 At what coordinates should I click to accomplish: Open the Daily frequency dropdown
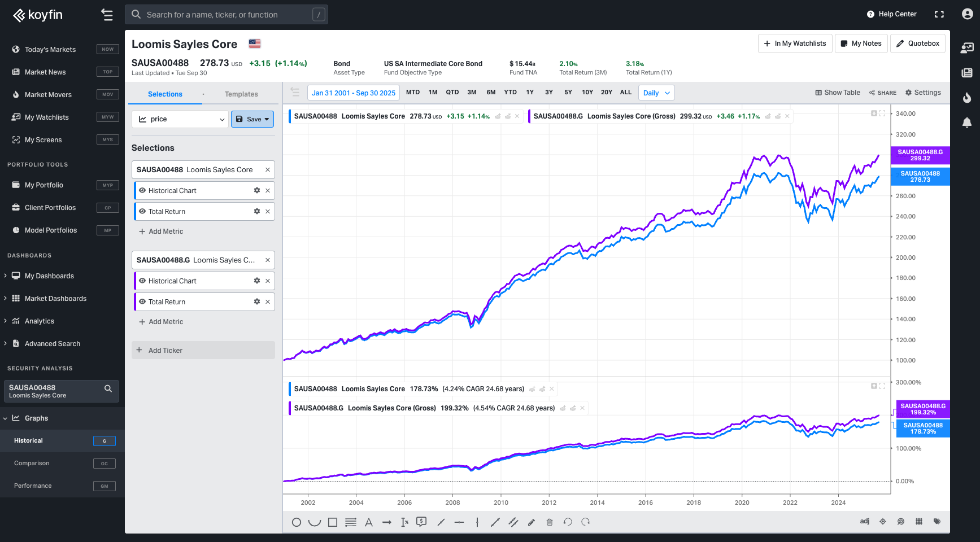click(656, 93)
